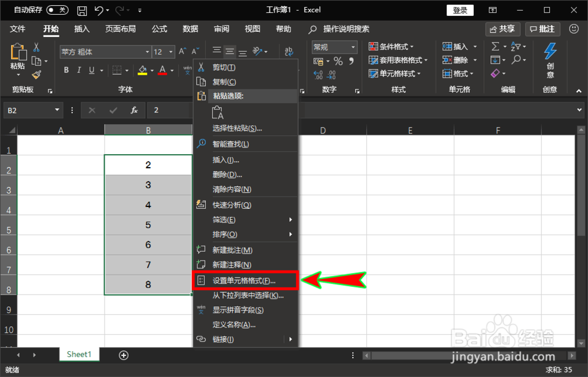This screenshot has height=377, width=588.
Task: Click the Name Box showing B2
Action: 33,111
